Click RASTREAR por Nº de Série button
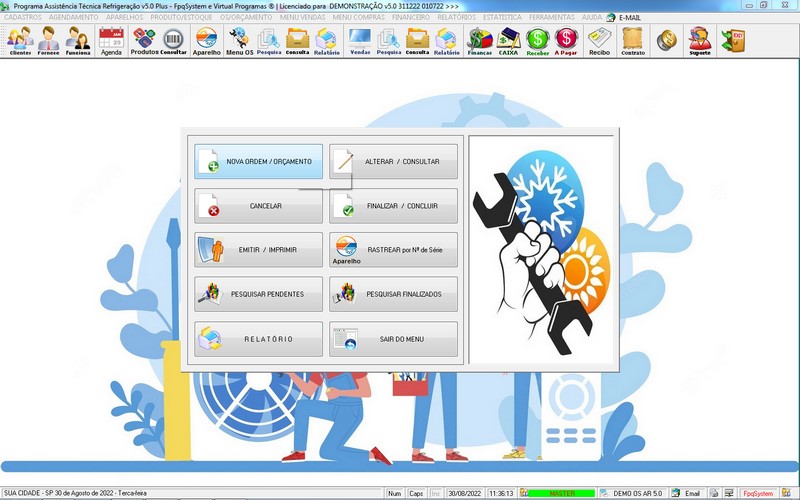Image resolution: width=800 pixels, height=500 pixels. (393, 250)
